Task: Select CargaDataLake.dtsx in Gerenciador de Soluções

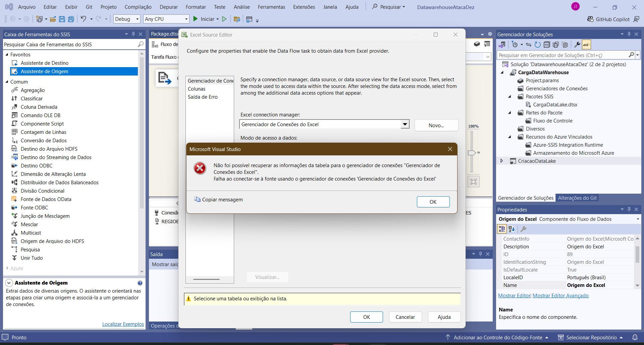Action: pyautogui.click(x=555, y=105)
